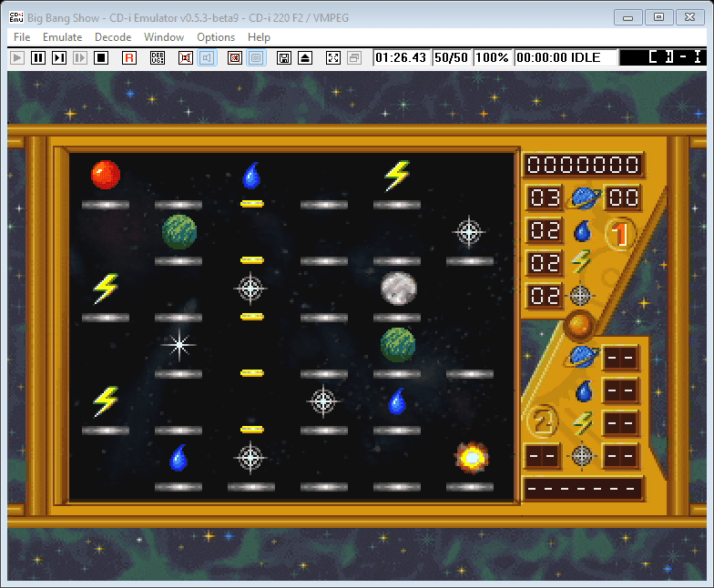Image resolution: width=714 pixels, height=588 pixels.
Task: Pause emulation with the pause button
Action: tap(38, 57)
